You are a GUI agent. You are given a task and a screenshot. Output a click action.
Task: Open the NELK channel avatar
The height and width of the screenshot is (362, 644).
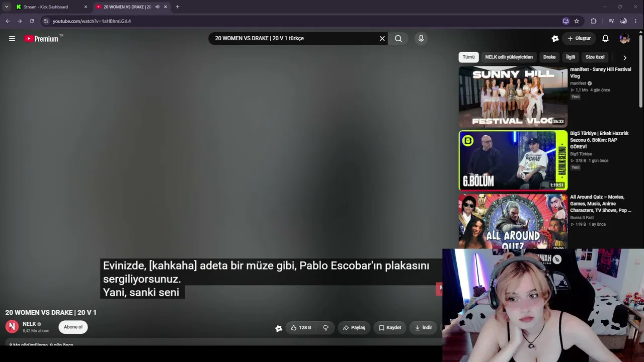pos(12,327)
